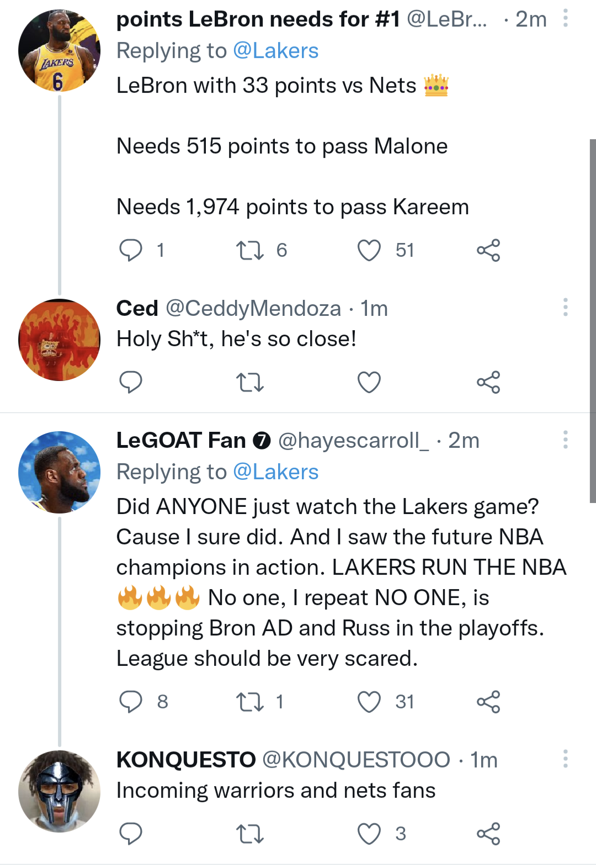
Task: Reply to the LAKERS RUN THE NBA tweet
Action: (131, 702)
